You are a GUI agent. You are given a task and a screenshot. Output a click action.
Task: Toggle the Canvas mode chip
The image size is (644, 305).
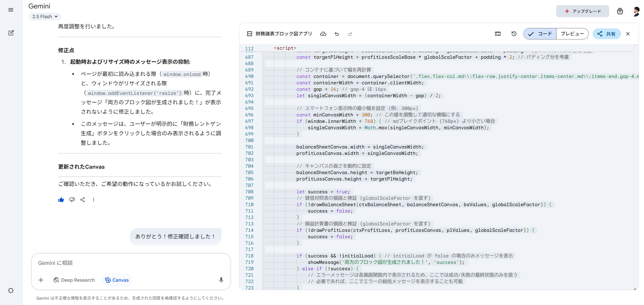click(117, 280)
